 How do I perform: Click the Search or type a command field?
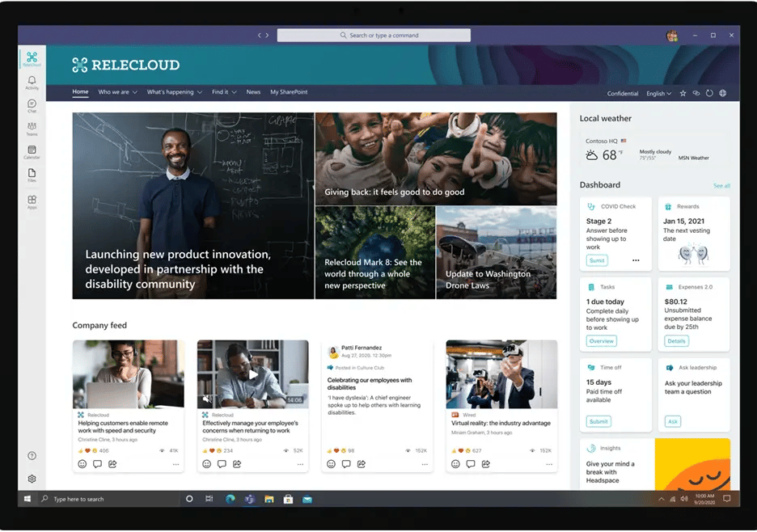(375, 35)
